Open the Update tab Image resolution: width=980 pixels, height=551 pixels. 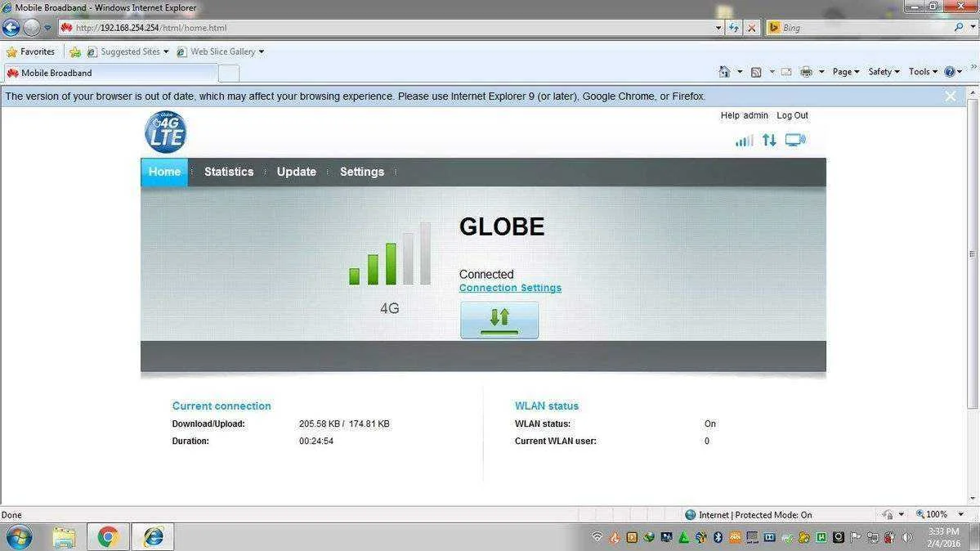pyautogui.click(x=296, y=172)
